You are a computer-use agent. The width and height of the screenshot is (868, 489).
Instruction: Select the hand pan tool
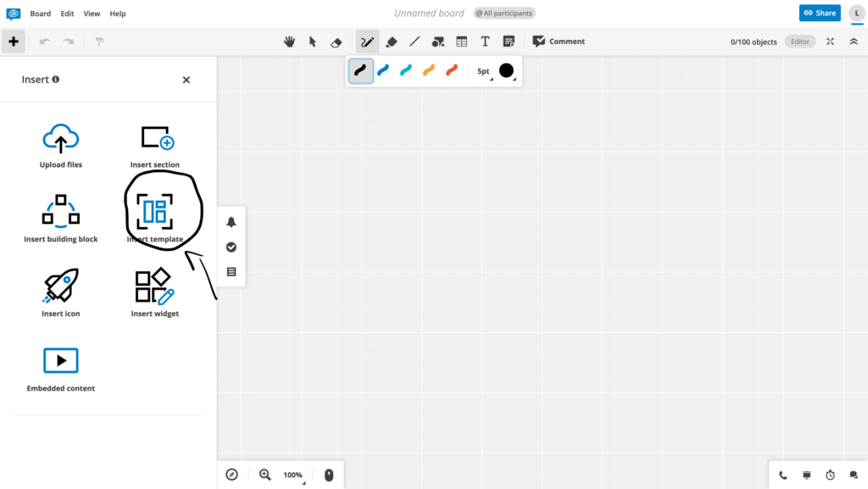(x=289, y=42)
